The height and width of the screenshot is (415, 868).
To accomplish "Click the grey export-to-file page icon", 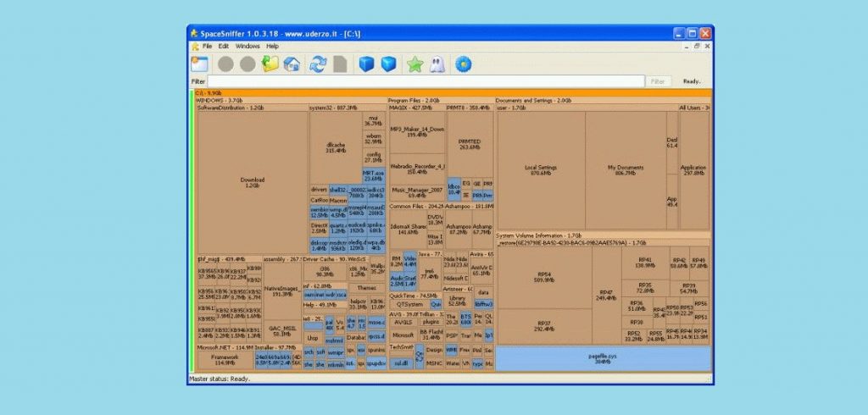I will (x=340, y=64).
